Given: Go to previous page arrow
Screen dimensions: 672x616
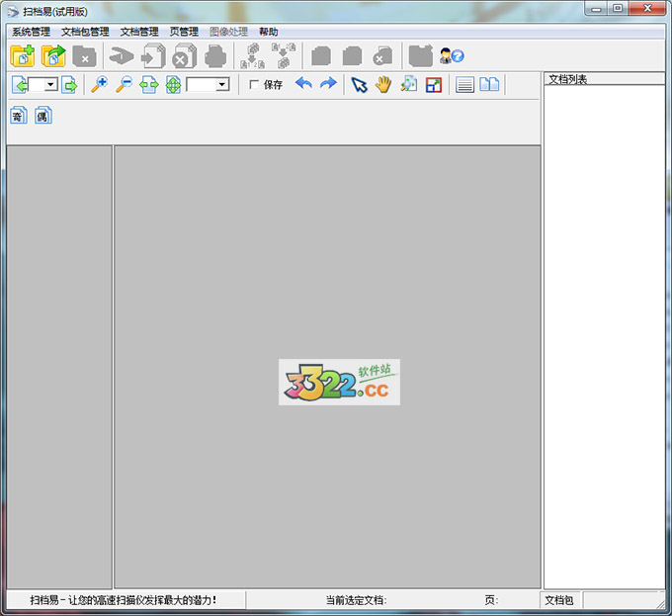Looking at the screenshot, I should (x=20, y=84).
